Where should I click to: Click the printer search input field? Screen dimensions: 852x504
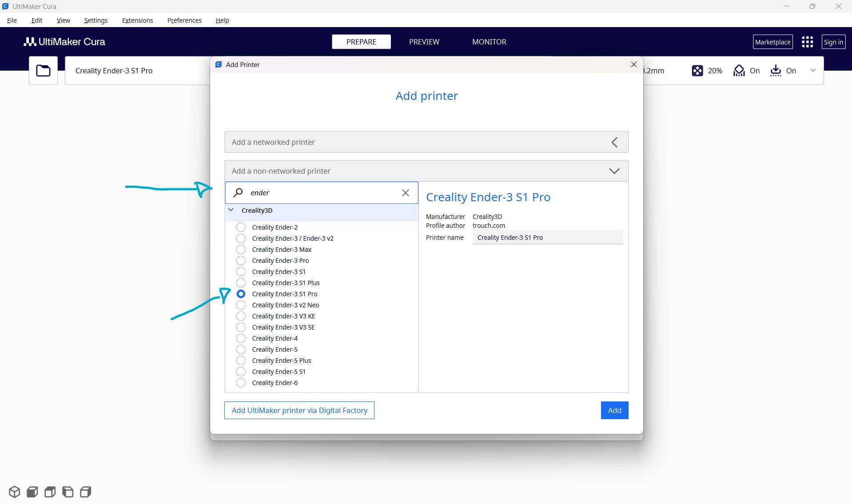tap(322, 193)
